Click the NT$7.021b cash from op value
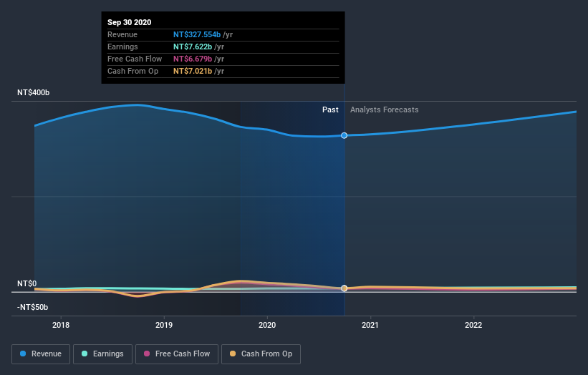588x375 pixels. click(x=193, y=71)
